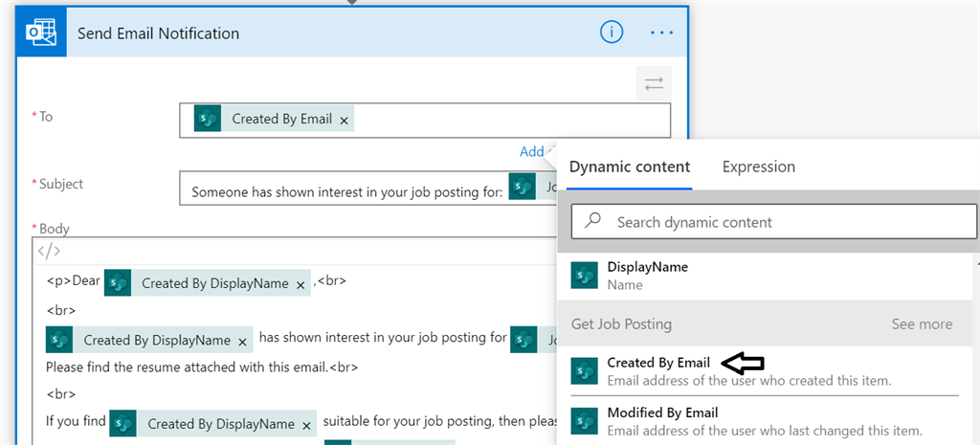Click the SharePoint icon in the Subject field
Screen dimensions: 980x445
coord(522,187)
